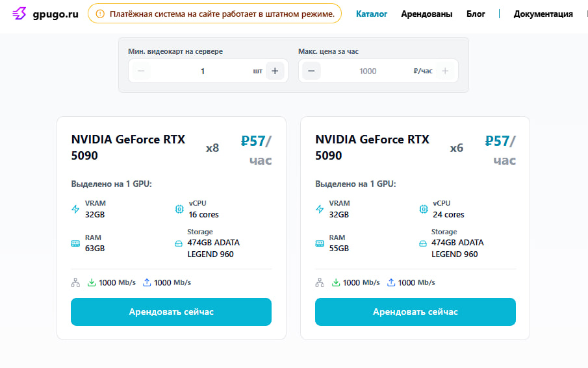588x368 pixels.
Task: Click 'Выделено на 1 GPU:' on x8 card
Action: tap(111, 184)
